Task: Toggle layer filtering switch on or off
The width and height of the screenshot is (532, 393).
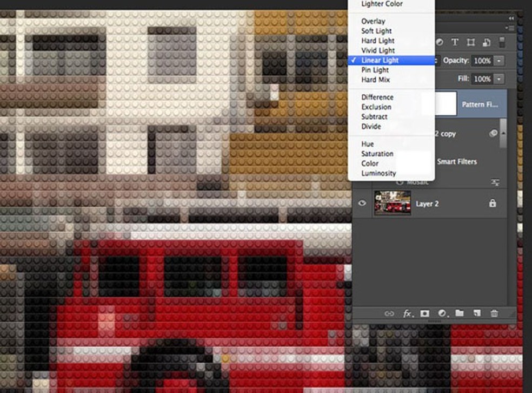Action: click(502, 42)
